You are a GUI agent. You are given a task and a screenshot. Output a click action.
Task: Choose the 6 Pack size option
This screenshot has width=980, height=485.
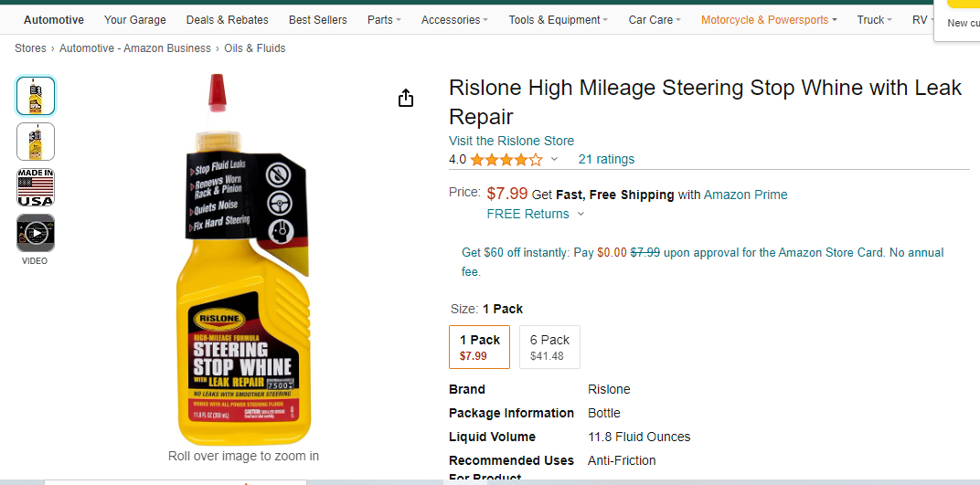pos(549,347)
